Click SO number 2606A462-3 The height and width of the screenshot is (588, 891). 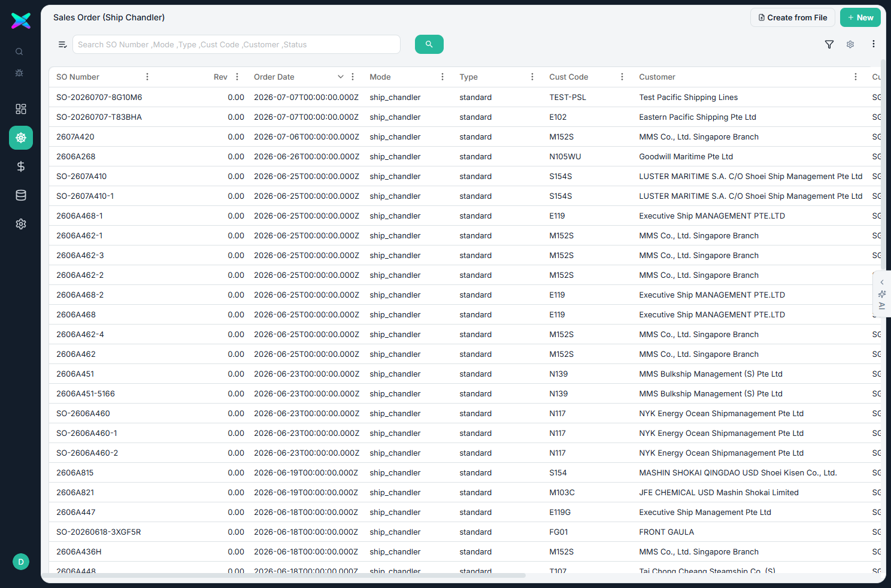(x=80, y=255)
